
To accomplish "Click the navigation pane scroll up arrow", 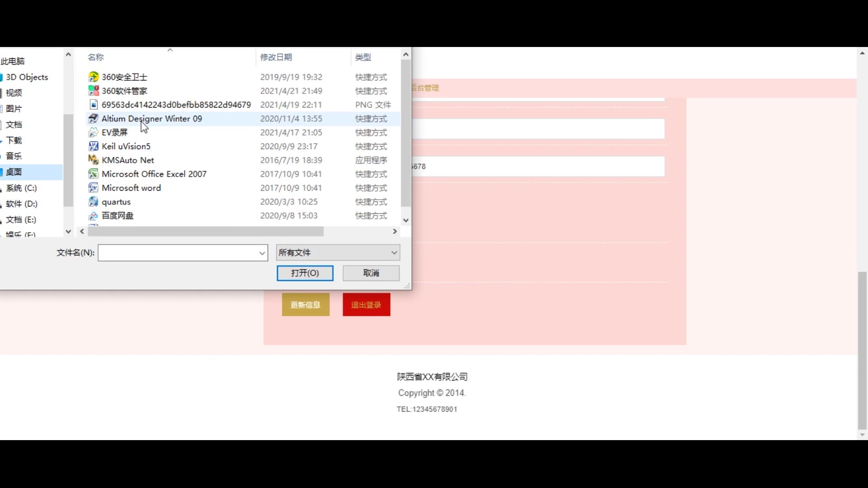I will pyautogui.click(x=68, y=54).
